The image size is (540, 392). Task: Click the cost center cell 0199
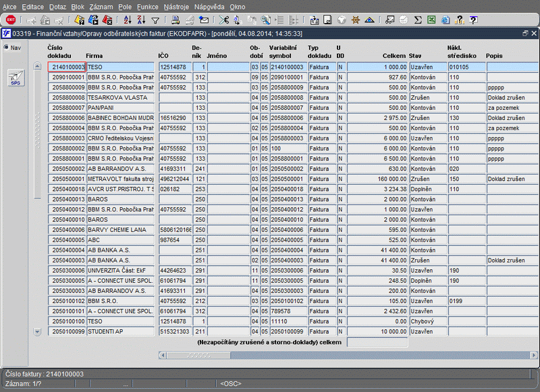(466, 301)
